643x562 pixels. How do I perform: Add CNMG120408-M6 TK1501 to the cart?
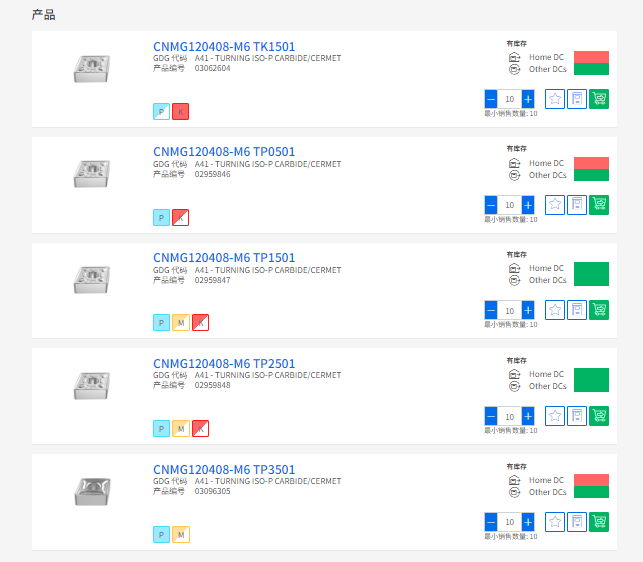599,99
